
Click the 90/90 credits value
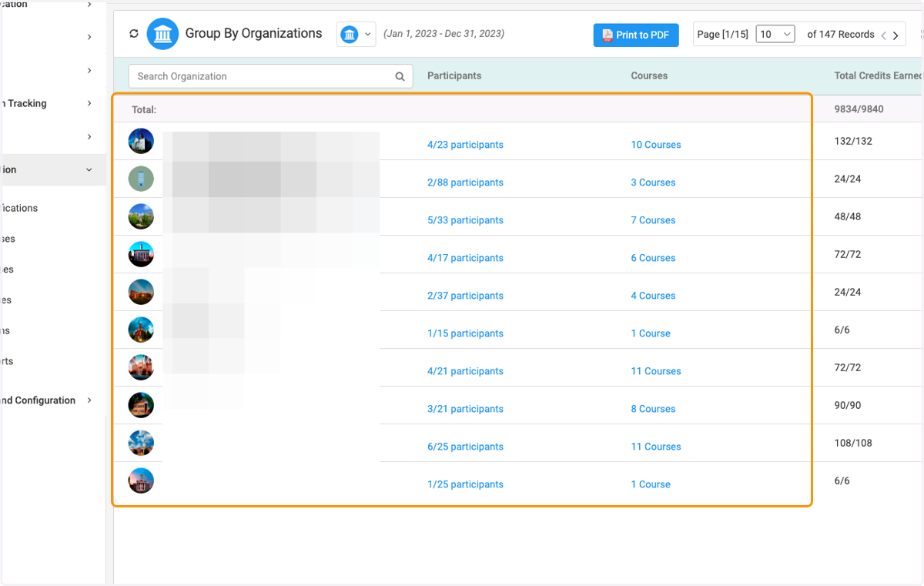(x=848, y=405)
